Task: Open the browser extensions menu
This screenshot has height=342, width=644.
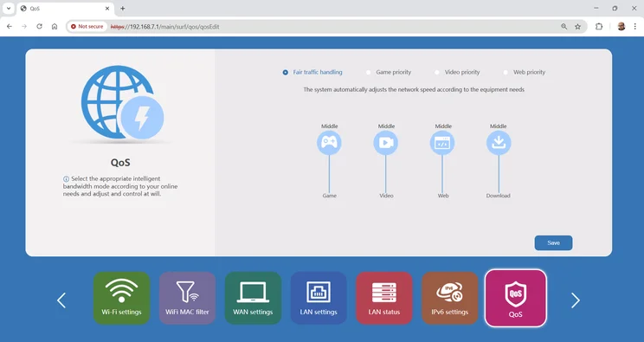Action: click(599, 26)
